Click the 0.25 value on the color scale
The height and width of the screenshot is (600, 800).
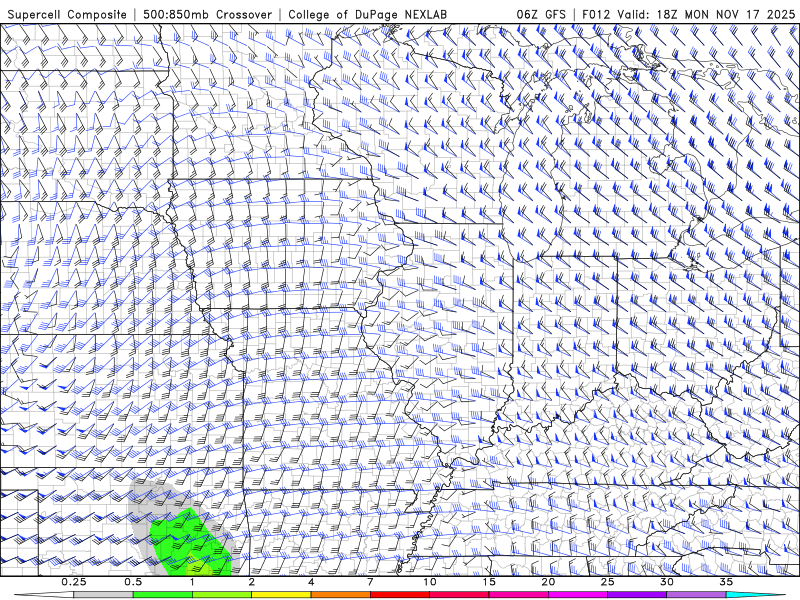click(73, 582)
